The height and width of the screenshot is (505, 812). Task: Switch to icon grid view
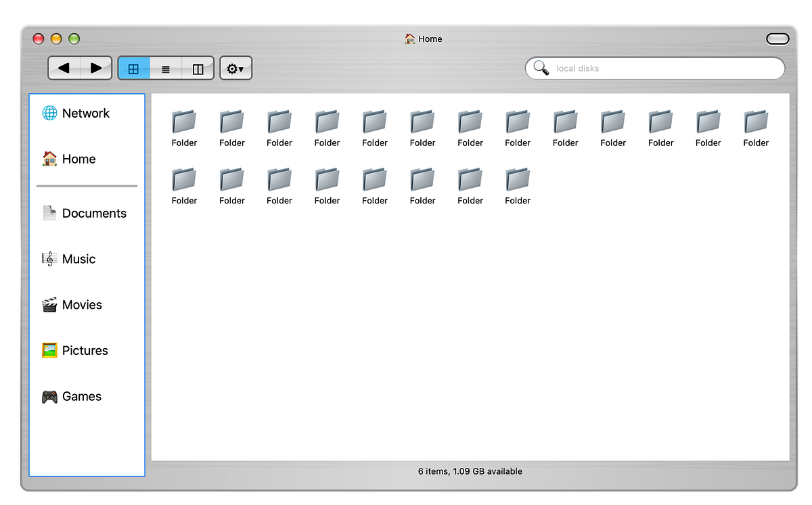(x=133, y=68)
